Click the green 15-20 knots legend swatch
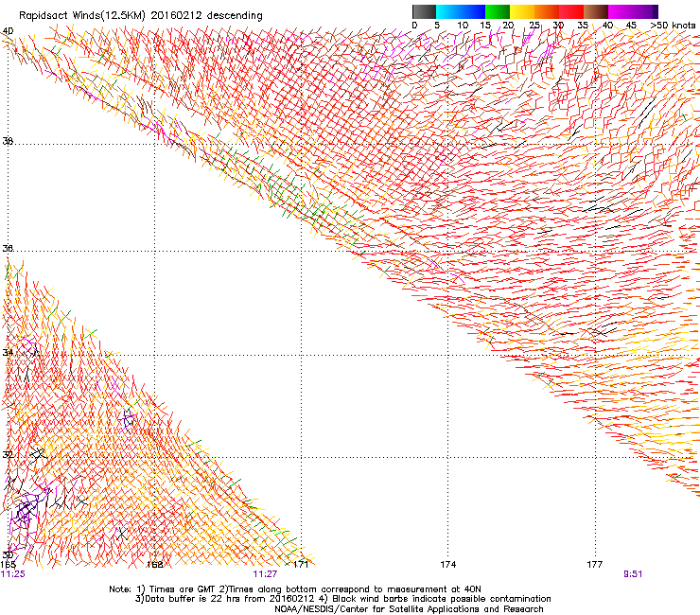 pyautogui.click(x=498, y=11)
